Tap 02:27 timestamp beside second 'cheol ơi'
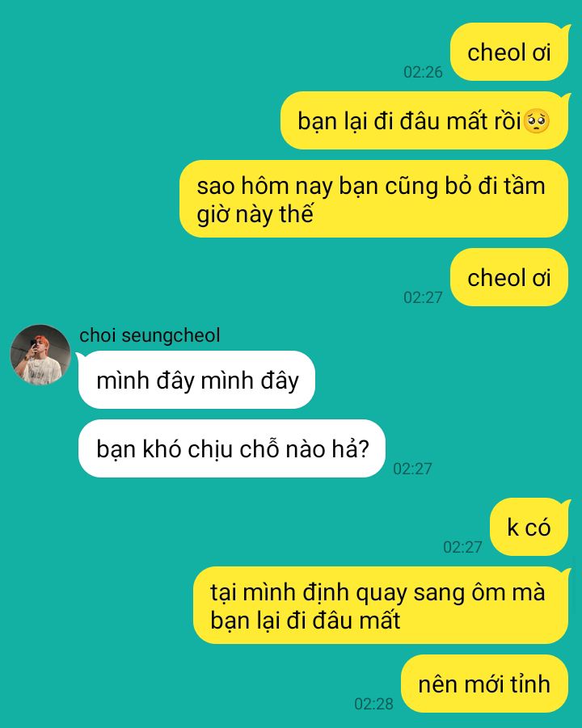Screen dimensions: 582x728 point(423,297)
